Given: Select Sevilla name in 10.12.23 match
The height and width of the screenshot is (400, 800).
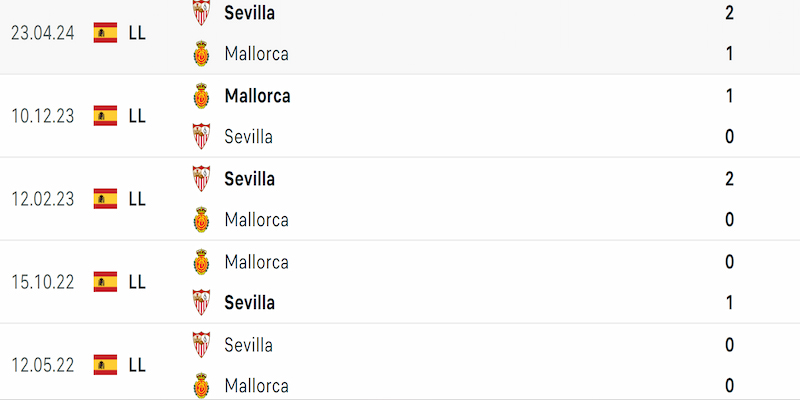Looking at the screenshot, I should click(248, 137).
